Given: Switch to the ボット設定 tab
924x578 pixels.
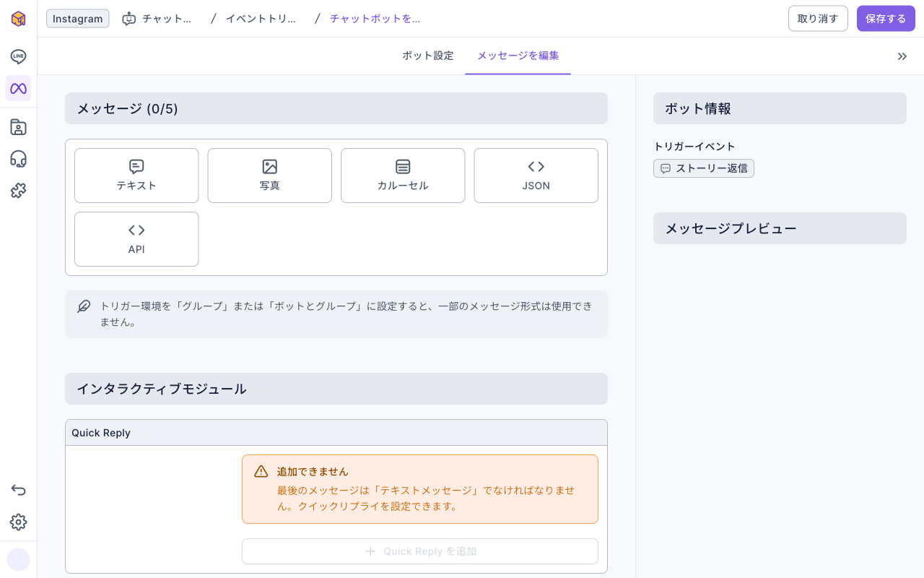Looking at the screenshot, I should click(428, 56).
